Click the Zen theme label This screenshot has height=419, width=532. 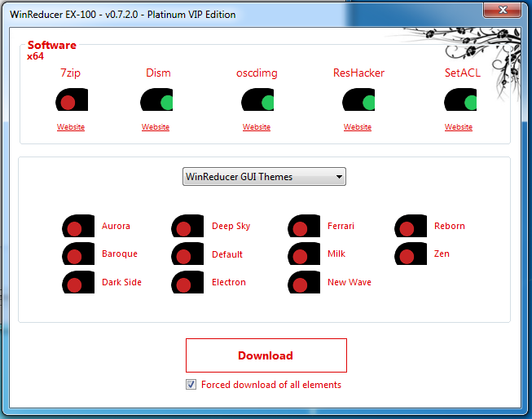(442, 254)
